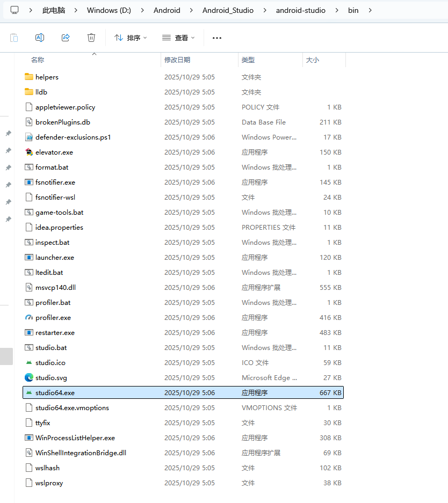448x503 pixels.
Task: Click the Paste toolbar icon
Action: click(14, 38)
